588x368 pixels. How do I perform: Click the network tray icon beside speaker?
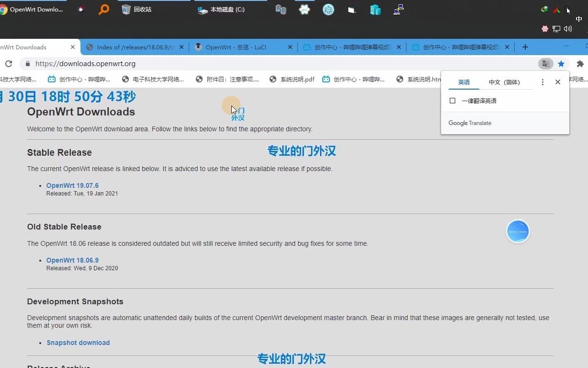click(x=556, y=29)
